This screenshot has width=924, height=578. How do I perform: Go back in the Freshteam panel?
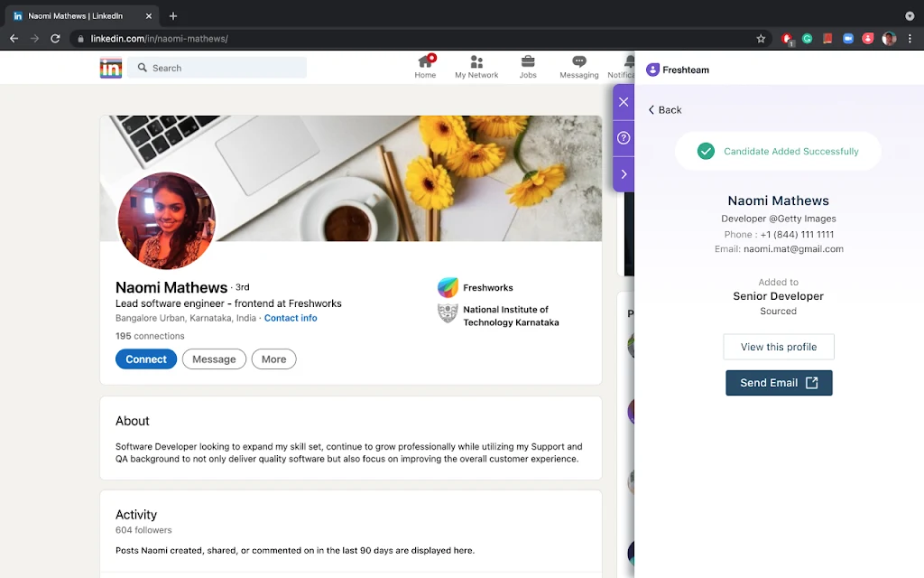665,109
